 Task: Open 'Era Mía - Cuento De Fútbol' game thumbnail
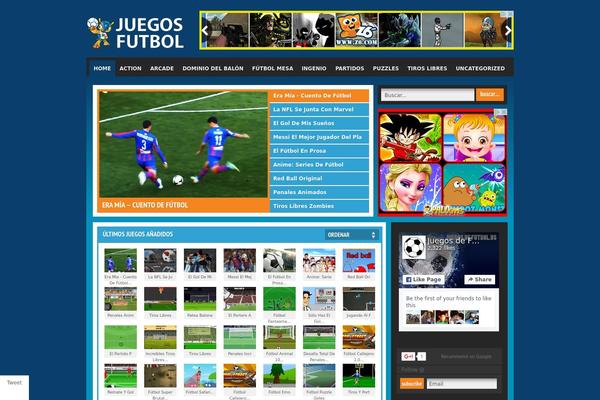121,260
